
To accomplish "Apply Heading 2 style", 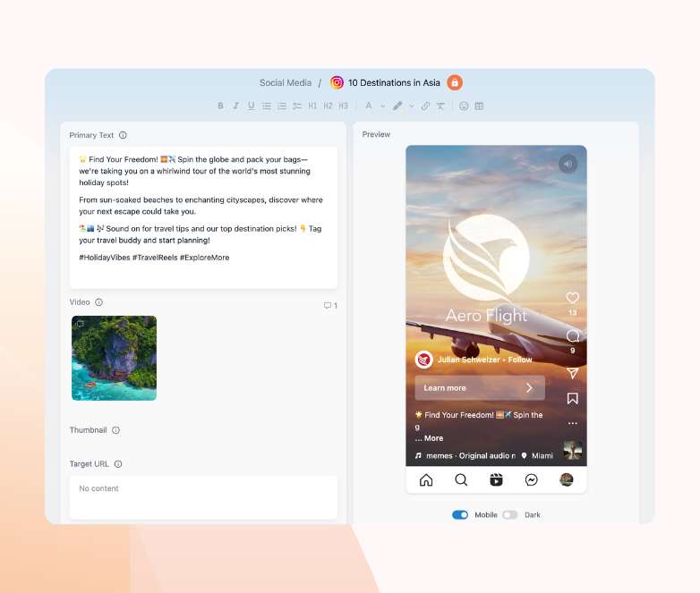I will (329, 106).
